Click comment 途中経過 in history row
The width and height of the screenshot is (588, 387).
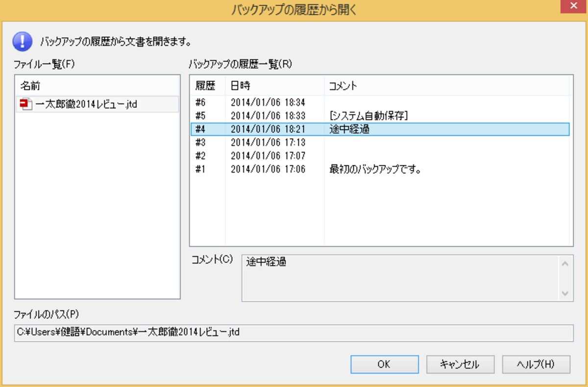349,129
